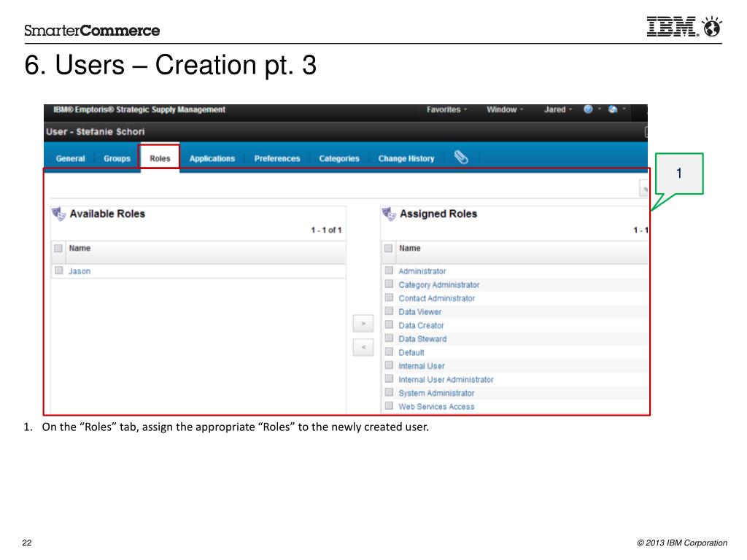Select the Roles tab
The height and width of the screenshot is (560, 747).
pyautogui.click(x=160, y=157)
